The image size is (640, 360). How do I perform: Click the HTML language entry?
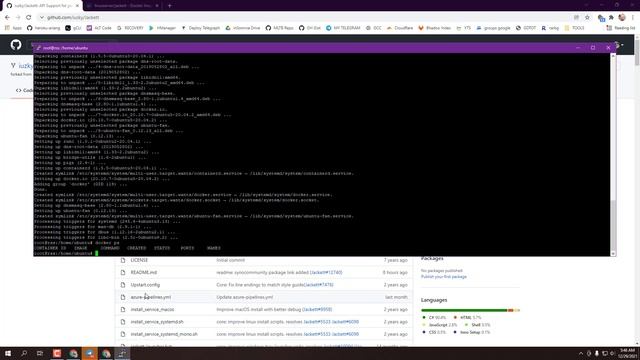click(x=468, y=318)
